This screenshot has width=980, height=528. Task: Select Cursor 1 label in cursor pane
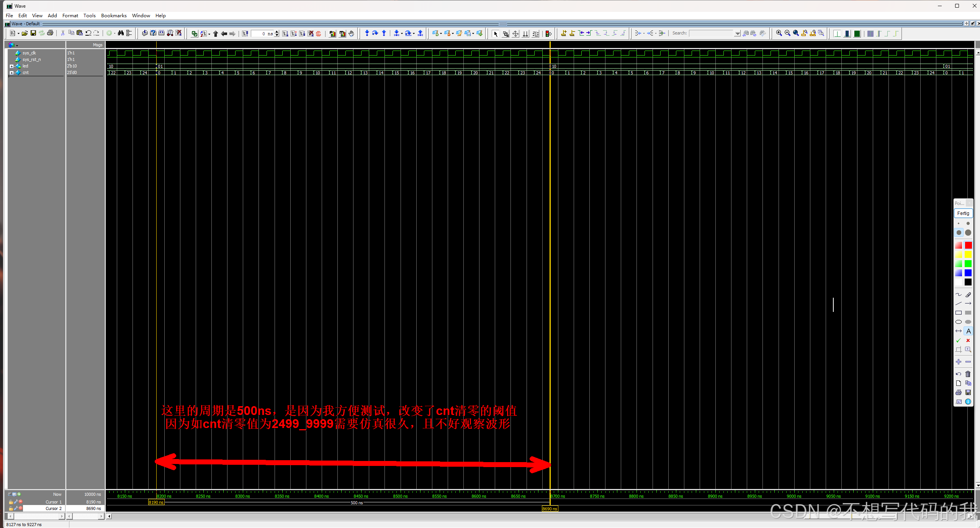tap(53, 502)
